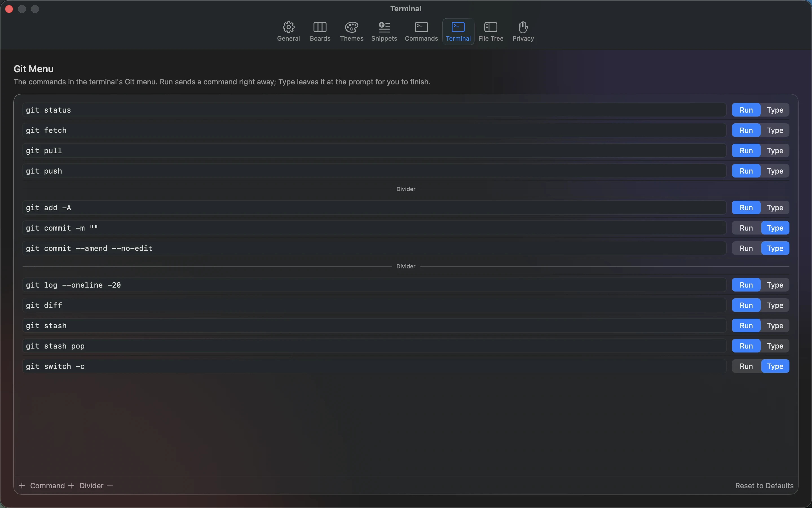The width and height of the screenshot is (812, 508).
Task: Edit the git add -A command field
Action: [x=374, y=208]
